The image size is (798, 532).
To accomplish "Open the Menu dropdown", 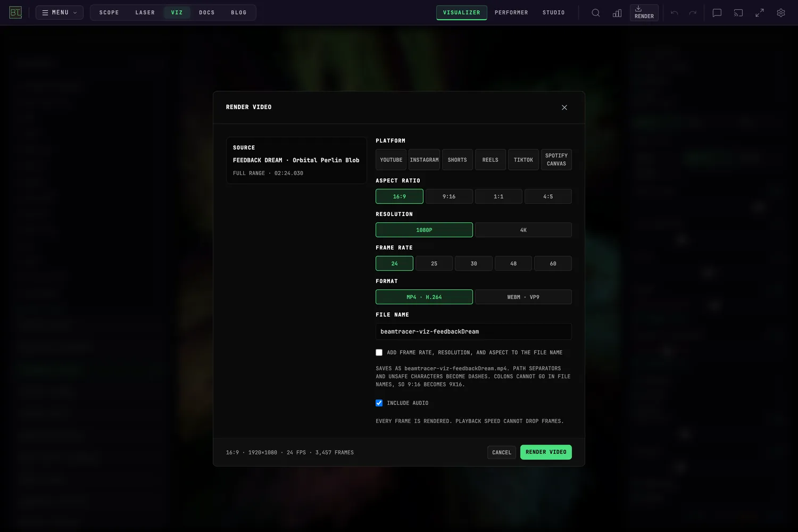I will [60, 13].
